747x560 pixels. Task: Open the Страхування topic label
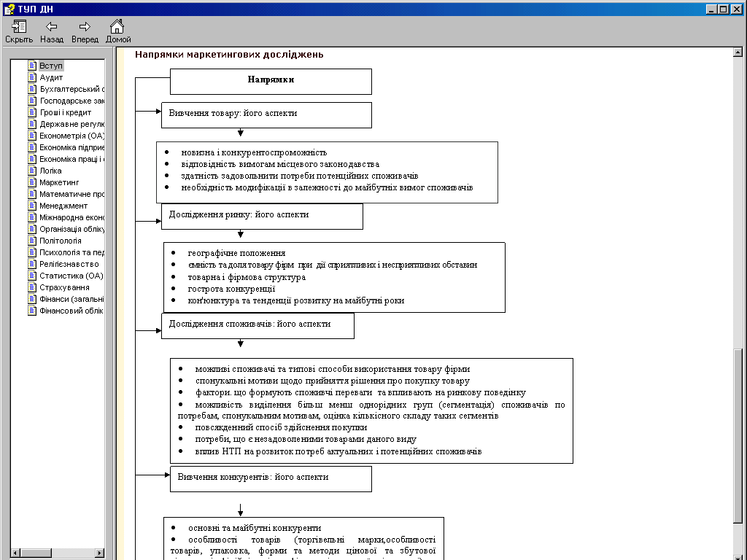[64, 287]
